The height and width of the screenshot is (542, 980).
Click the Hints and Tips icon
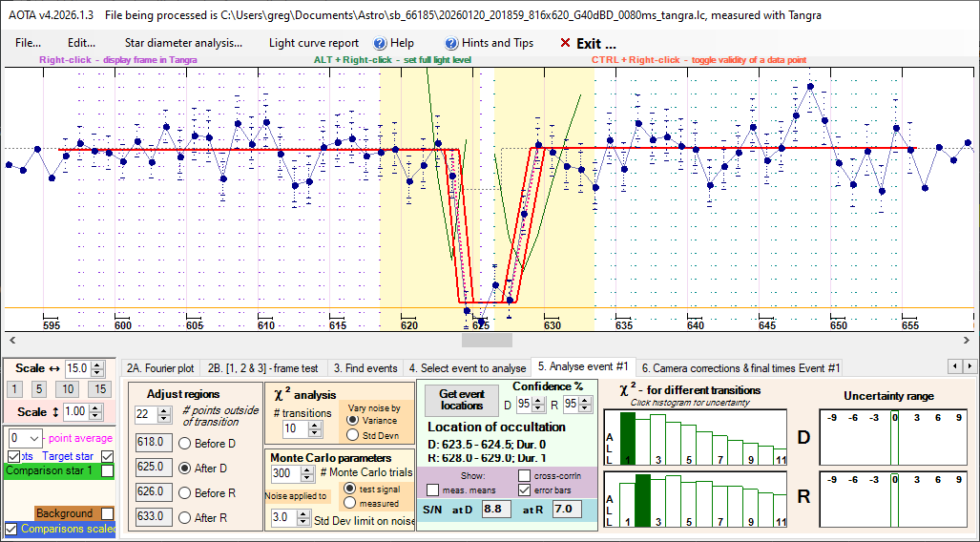point(451,43)
